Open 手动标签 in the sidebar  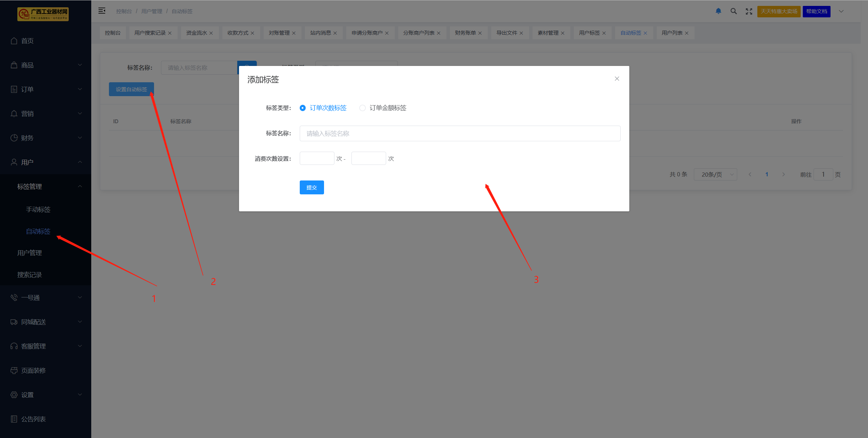click(x=38, y=210)
